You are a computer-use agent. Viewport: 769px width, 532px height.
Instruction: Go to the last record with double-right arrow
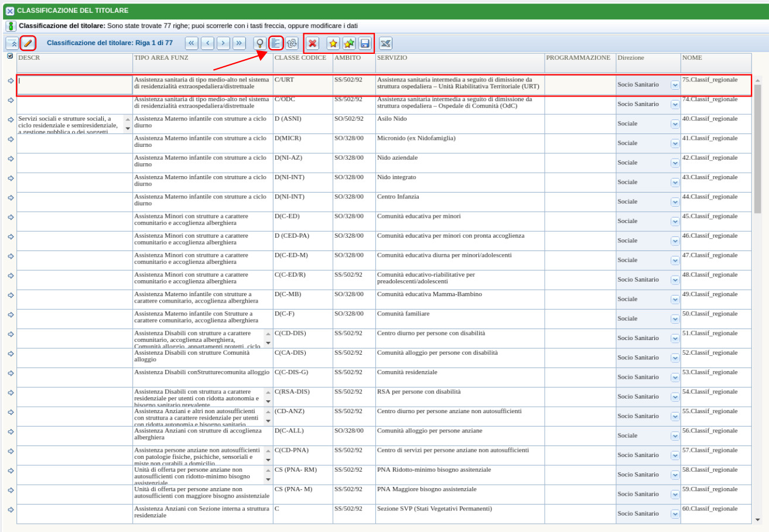click(x=239, y=43)
